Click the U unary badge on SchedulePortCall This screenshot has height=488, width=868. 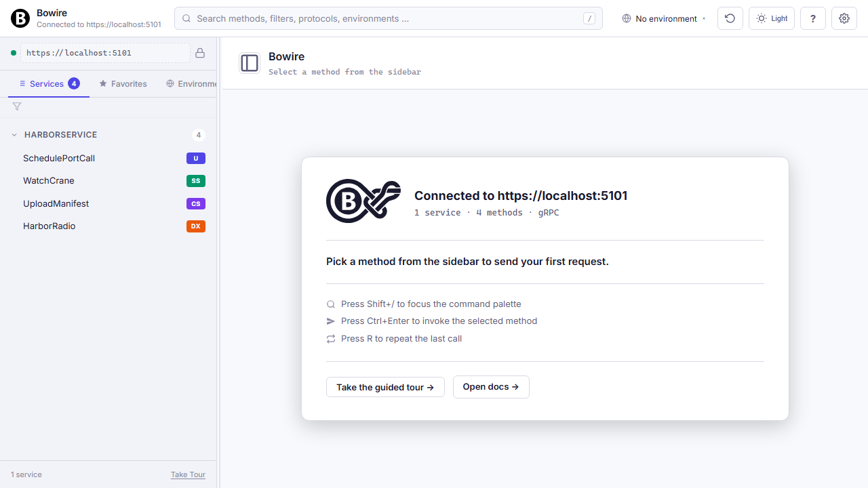pos(196,158)
